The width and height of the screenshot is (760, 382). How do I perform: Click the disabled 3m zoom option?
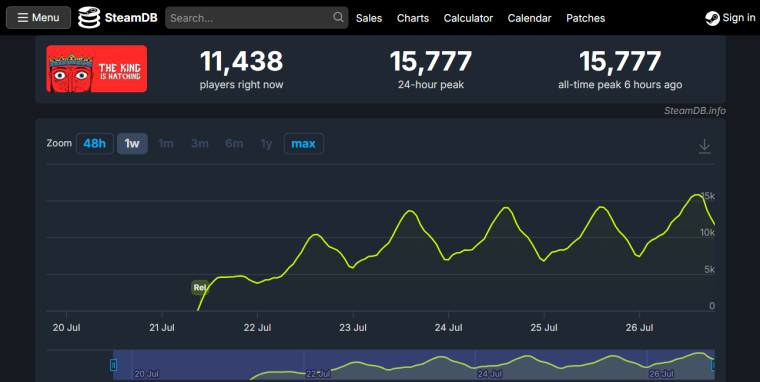200,143
